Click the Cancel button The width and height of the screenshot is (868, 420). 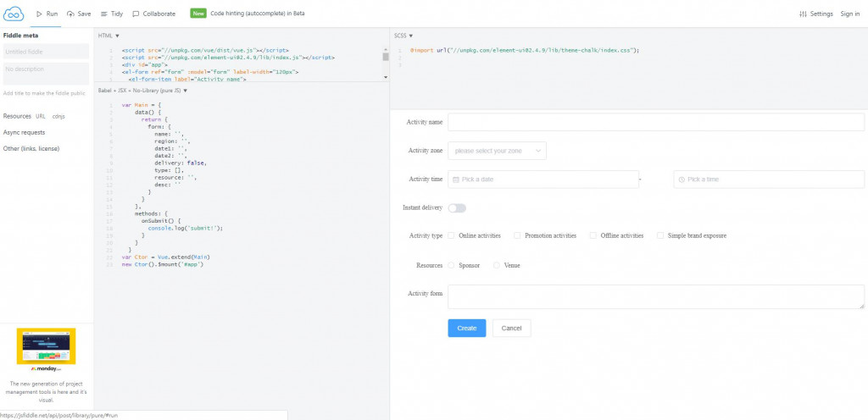click(511, 329)
